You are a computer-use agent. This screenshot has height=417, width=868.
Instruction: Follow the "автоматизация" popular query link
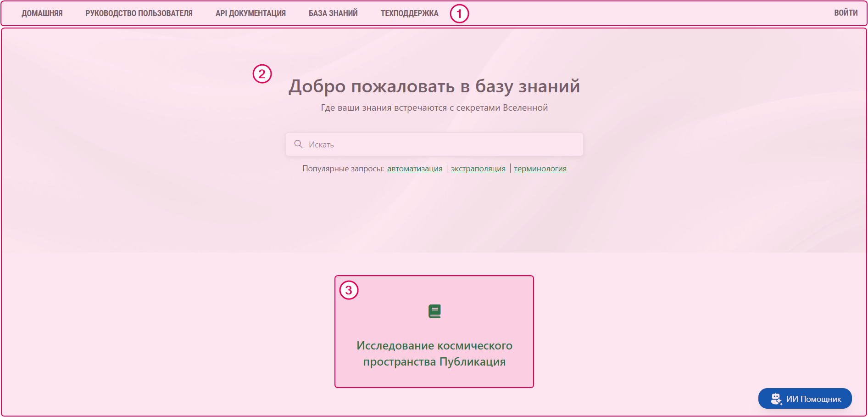(415, 168)
